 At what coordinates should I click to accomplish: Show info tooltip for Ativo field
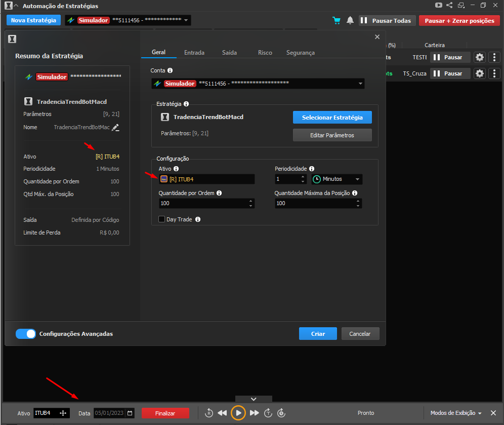[176, 169]
